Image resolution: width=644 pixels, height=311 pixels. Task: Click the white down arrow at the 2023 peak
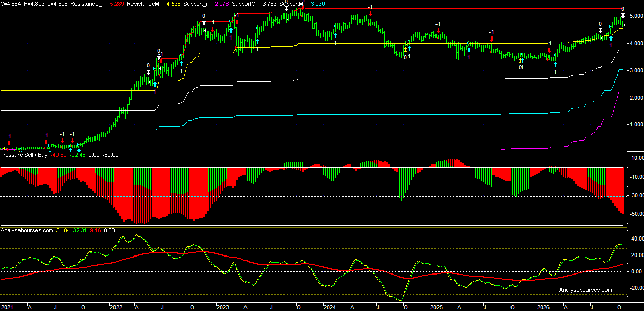coord(286,9)
